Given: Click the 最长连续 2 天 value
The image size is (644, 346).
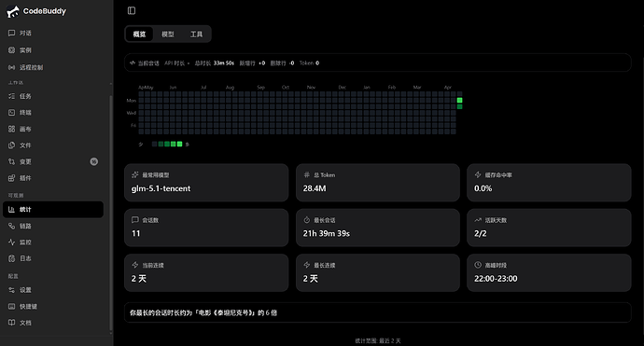Looking at the screenshot, I should (311, 279).
